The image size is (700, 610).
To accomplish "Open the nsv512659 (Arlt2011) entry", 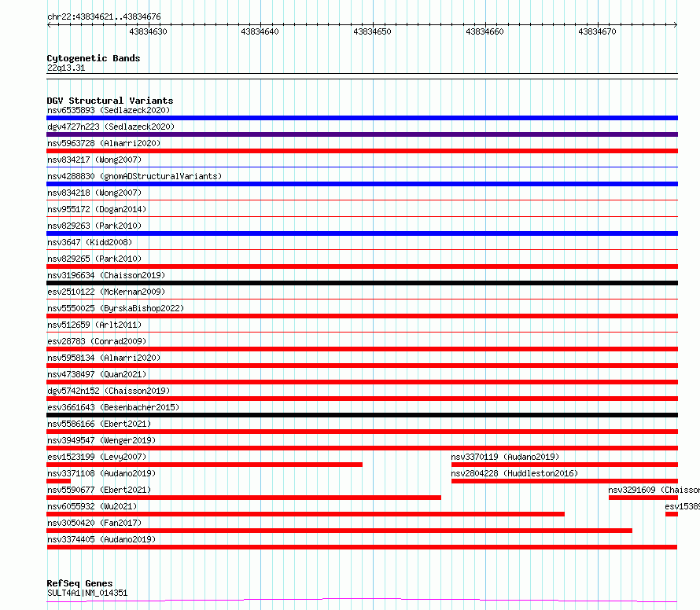I will click(x=94, y=325).
